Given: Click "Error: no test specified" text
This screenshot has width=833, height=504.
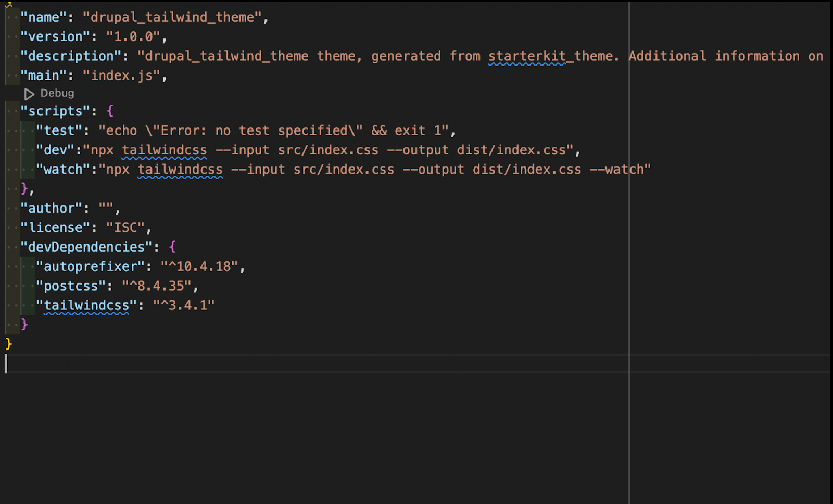Looking at the screenshot, I should pos(254,131).
